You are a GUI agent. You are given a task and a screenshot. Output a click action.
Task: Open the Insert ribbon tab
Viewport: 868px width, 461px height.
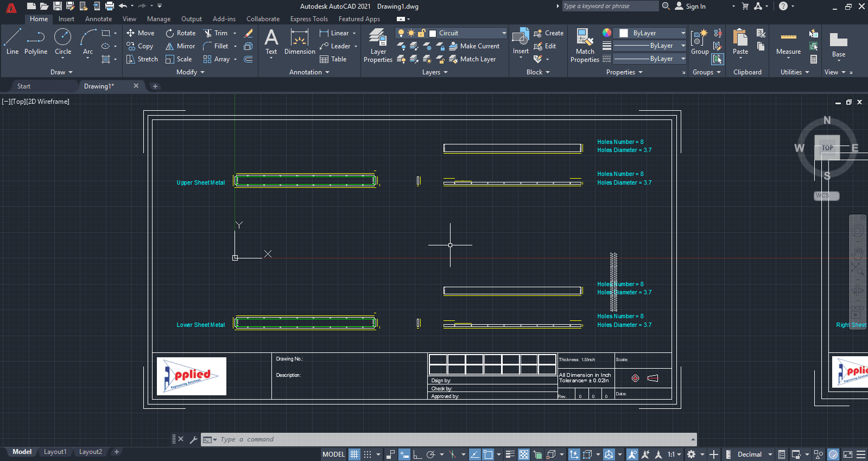[x=66, y=19]
